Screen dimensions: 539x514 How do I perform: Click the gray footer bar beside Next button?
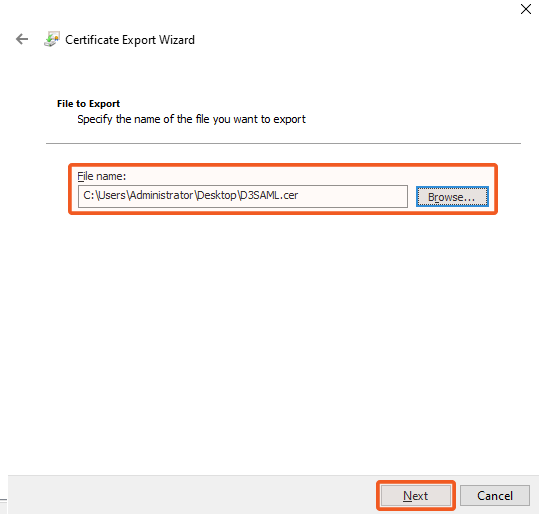(x=192, y=495)
